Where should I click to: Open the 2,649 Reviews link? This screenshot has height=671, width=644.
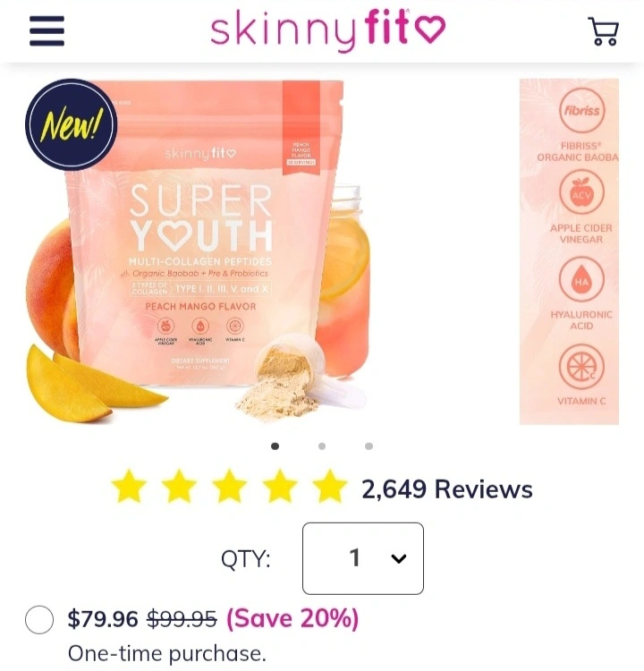447,489
